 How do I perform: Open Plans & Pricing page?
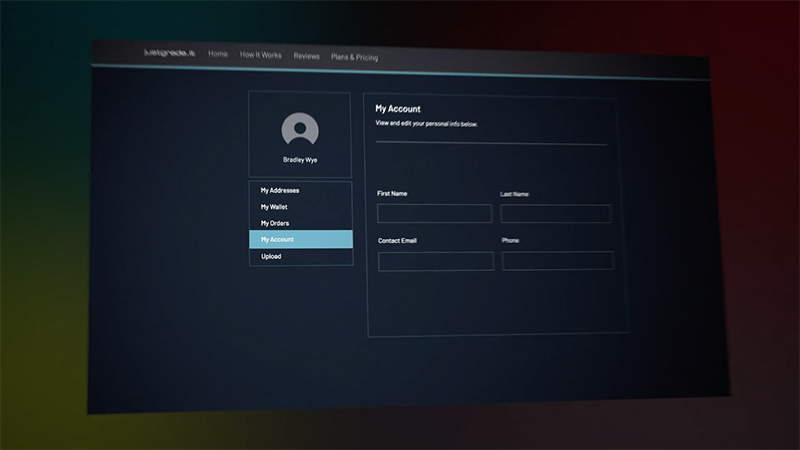[x=354, y=58]
